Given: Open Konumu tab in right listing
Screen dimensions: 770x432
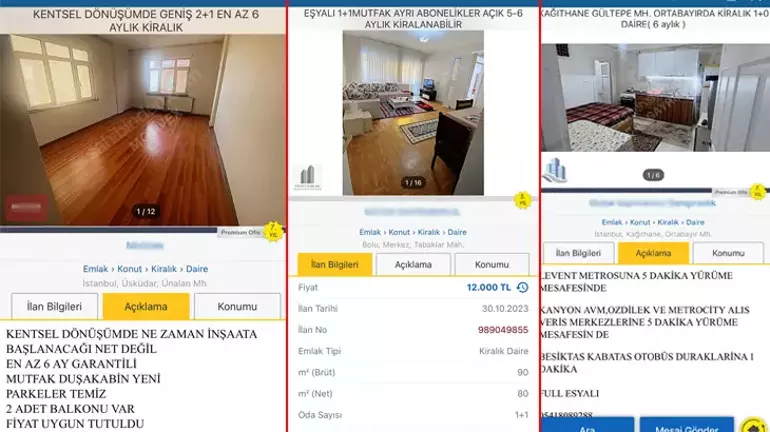Looking at the screenshot, I should click(x=727, y=254).
